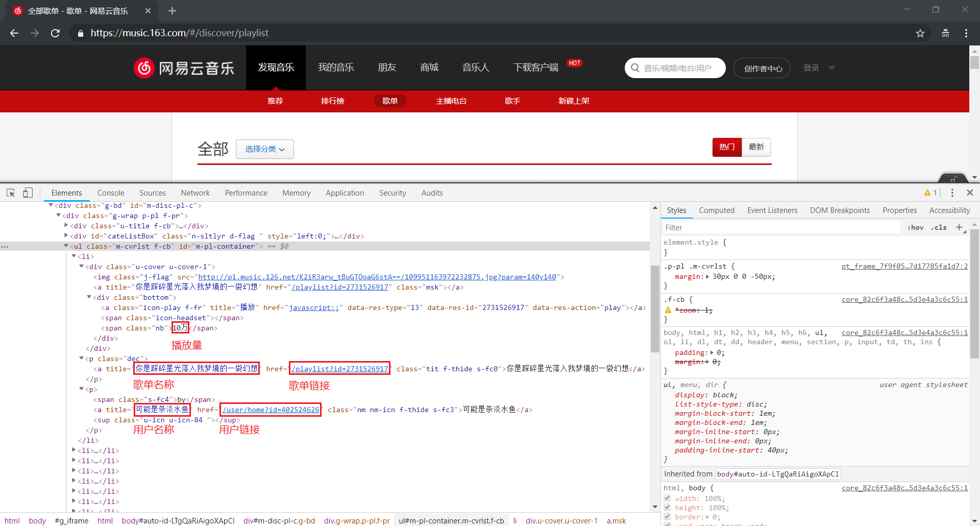Open Chrome three-dot menu
The width and height of the screenshot is (980, 526).
(966, 33)
